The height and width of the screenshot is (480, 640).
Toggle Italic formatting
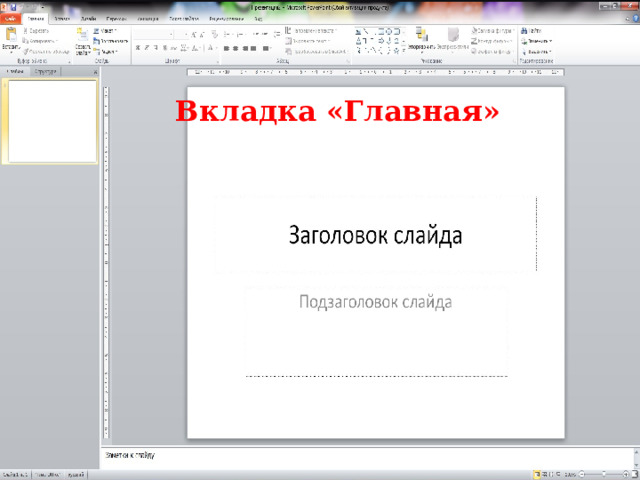(x=147, y=48)
